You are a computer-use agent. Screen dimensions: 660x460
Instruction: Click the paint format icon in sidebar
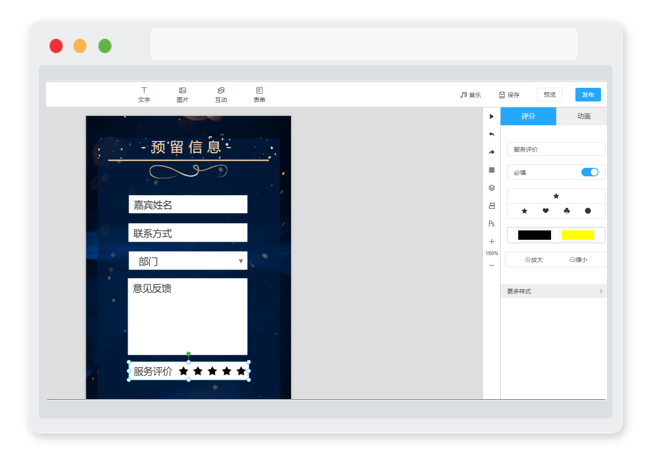coord(491,223)
